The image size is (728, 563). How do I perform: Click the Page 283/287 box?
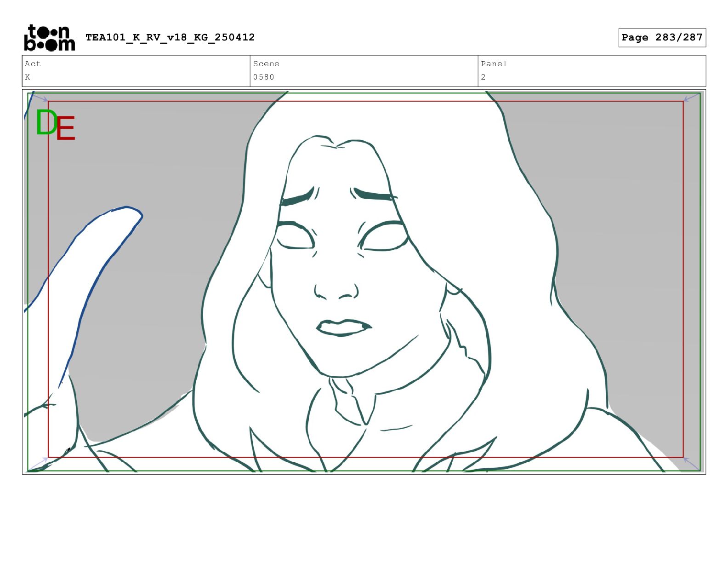click(662, 38)
